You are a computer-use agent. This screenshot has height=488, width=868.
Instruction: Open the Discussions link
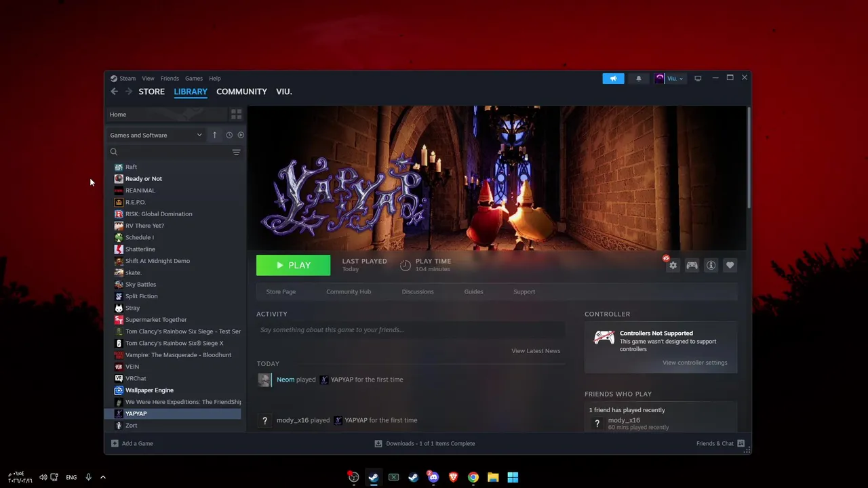(x=418, y=291)
